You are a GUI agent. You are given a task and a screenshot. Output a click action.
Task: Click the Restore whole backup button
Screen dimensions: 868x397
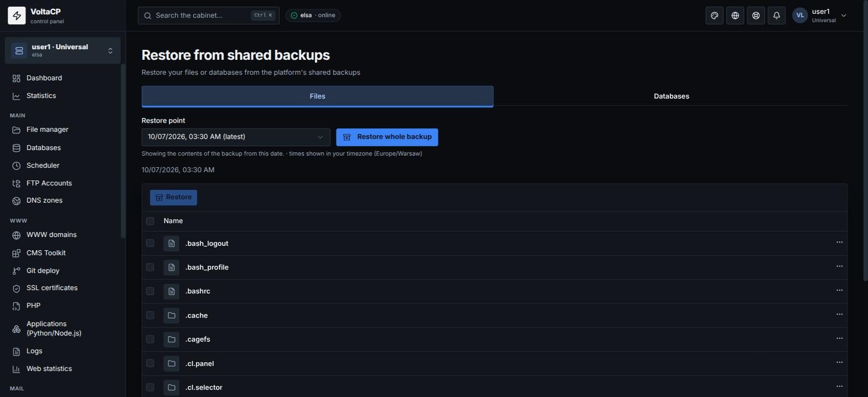point(387,137)
